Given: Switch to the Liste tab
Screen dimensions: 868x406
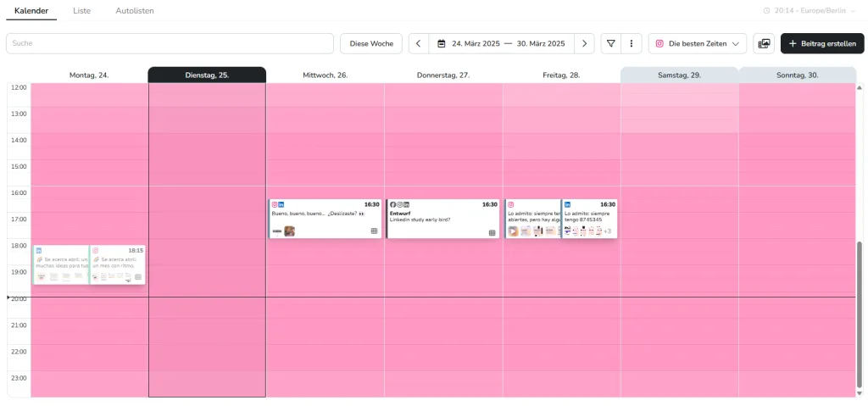Looking at the screenshot, I should click(82, 10).
